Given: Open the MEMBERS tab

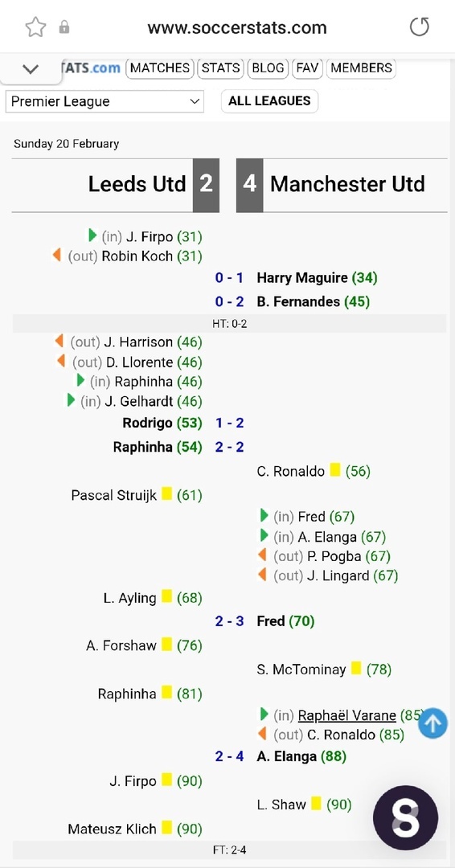Looking at the screenshot, I should [x=362, y=68].
